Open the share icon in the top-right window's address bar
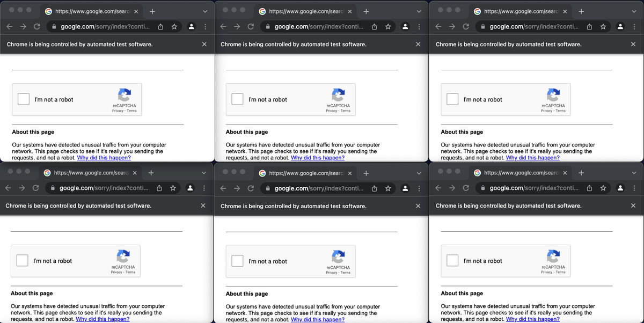644x323 pixels. click(589, 26)
